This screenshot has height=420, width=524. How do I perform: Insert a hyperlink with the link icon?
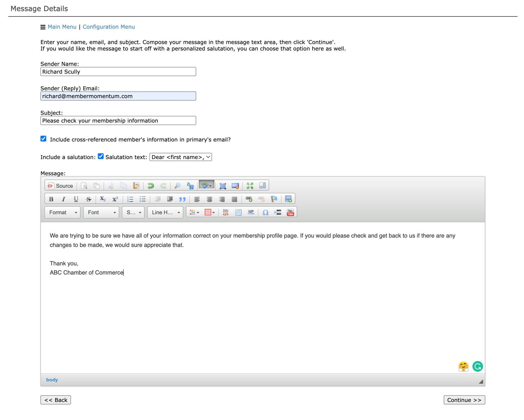click(249, 199)
